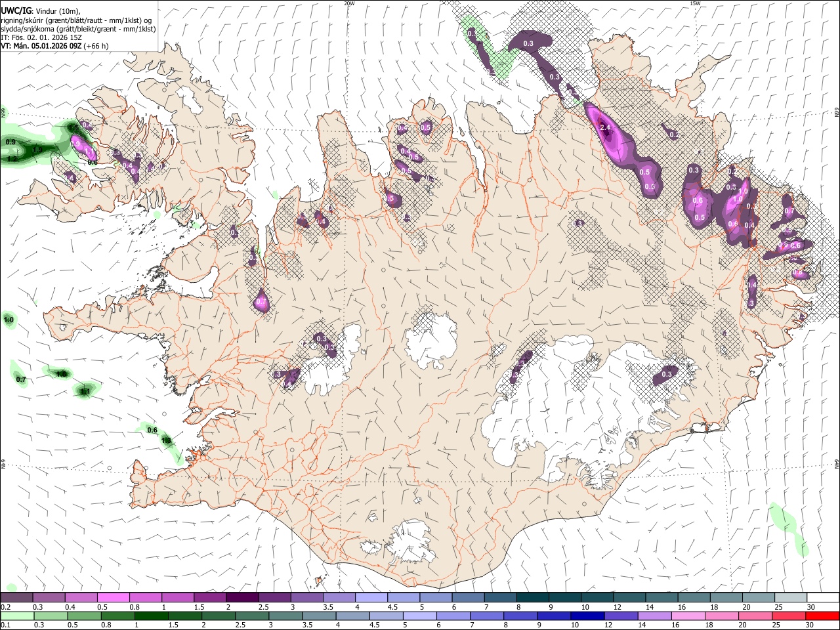Pick the light pink 16–18 lower legend swatch
This screenshot has height=630, width=840.
pos(688,616)
